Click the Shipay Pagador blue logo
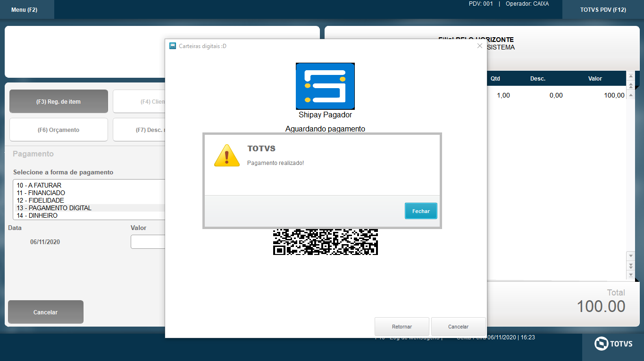The image size is (644, 361). click(325, 86)
